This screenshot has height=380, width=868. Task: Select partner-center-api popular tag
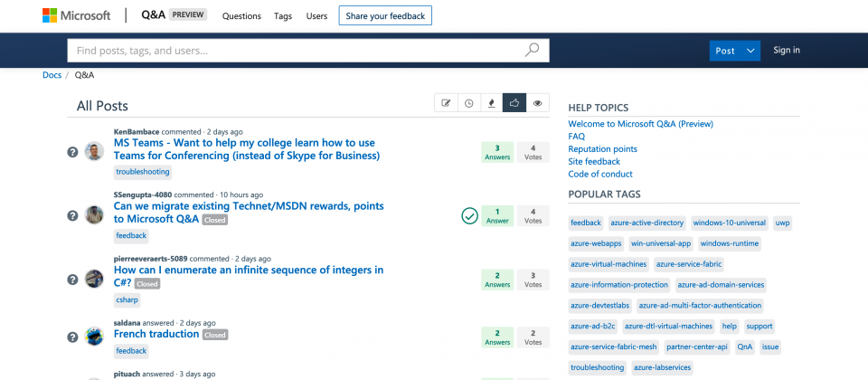click(696, 347)
